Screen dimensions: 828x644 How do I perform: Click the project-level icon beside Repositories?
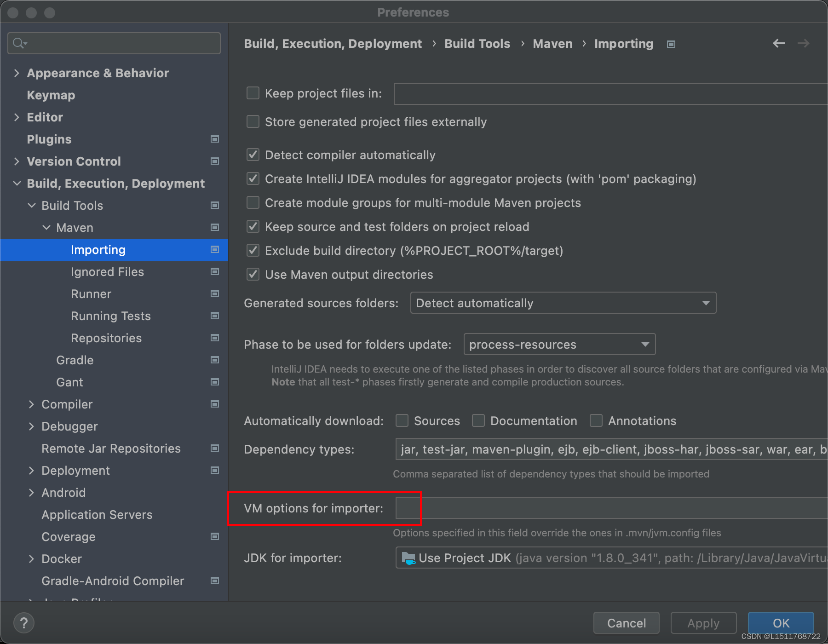point(214,338)
